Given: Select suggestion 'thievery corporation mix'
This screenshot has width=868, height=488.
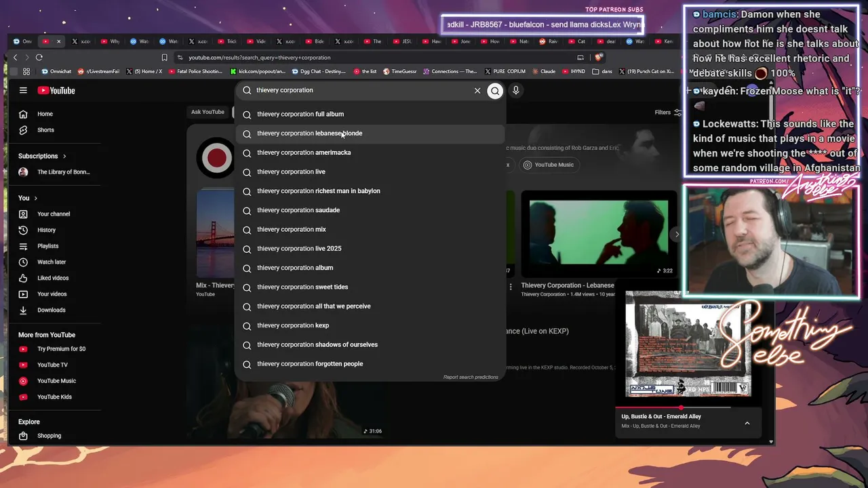Looking at the screenshot, I should pos(370,230).
